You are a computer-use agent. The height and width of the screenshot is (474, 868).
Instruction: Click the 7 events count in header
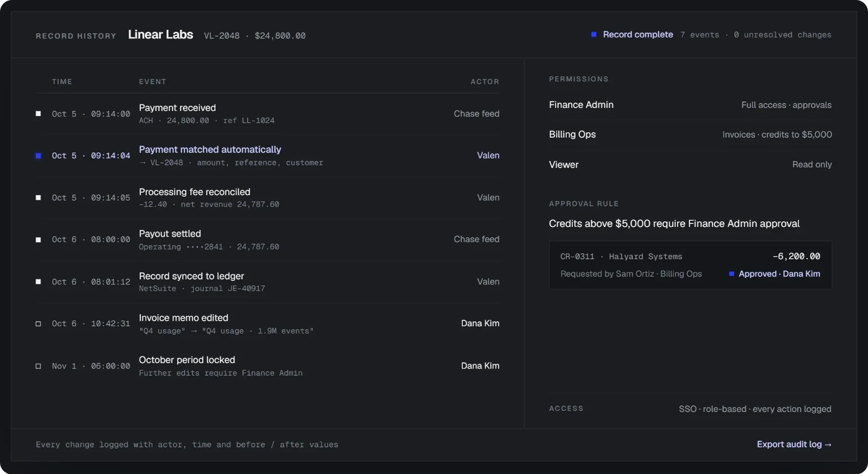699,35
